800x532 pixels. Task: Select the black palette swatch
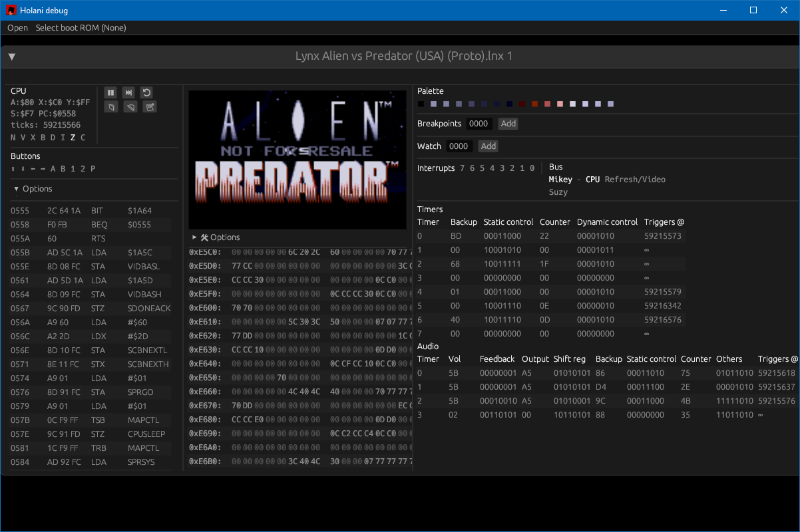[421, 104]
